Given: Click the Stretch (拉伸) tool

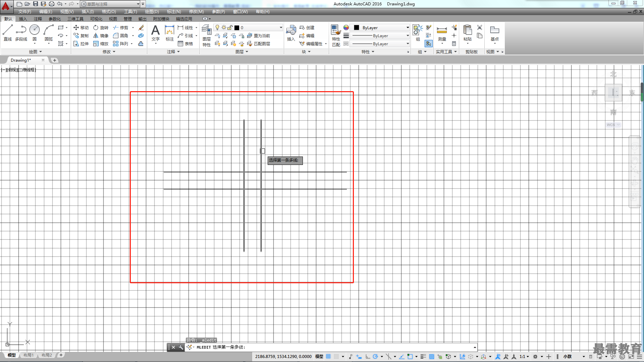Looking at the screenshot, I should tap(81, 44).
